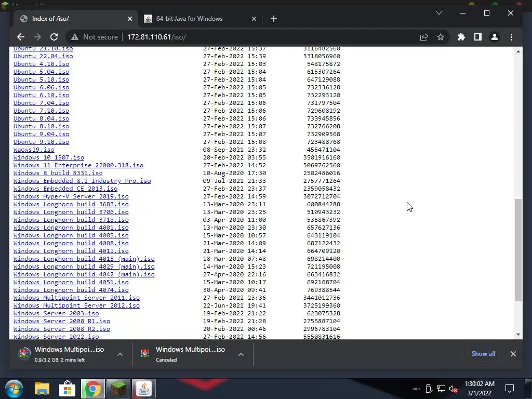The image size is (532, 399).
Task: Click the Waows19.iso link
Action: pos(34,150)
